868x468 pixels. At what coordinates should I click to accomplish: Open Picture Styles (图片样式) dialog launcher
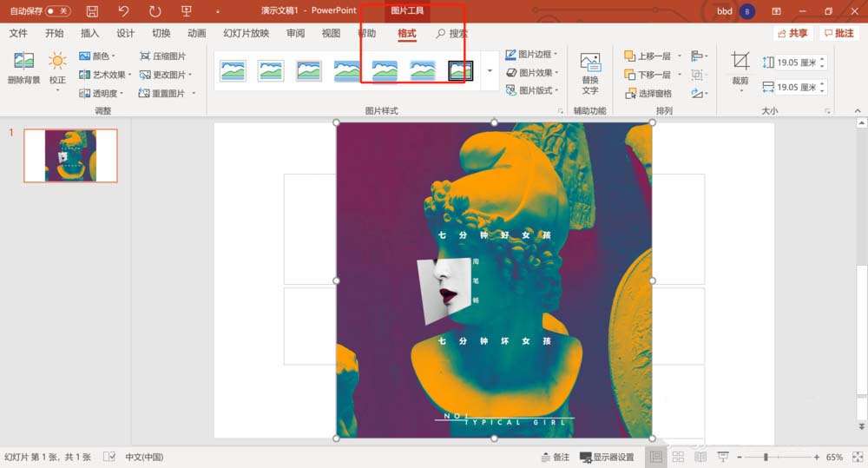point(560,111)
